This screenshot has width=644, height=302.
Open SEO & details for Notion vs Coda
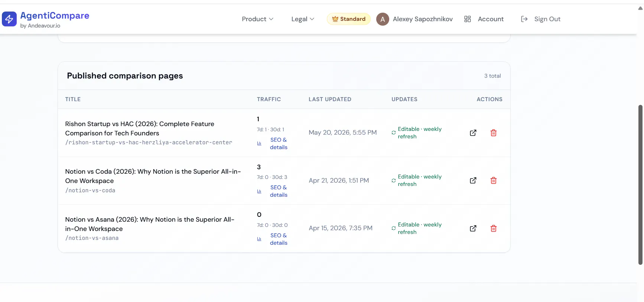coord(279,191)
